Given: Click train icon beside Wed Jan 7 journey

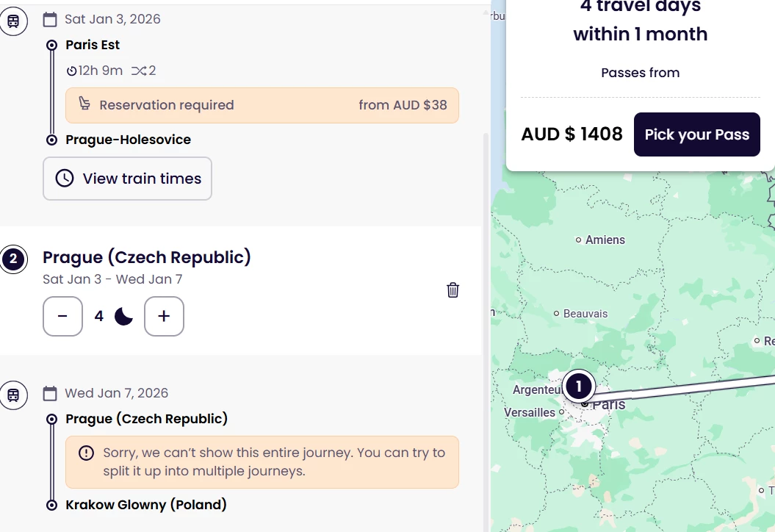Looking at the screenshot, I should click(x=13, y=395).
